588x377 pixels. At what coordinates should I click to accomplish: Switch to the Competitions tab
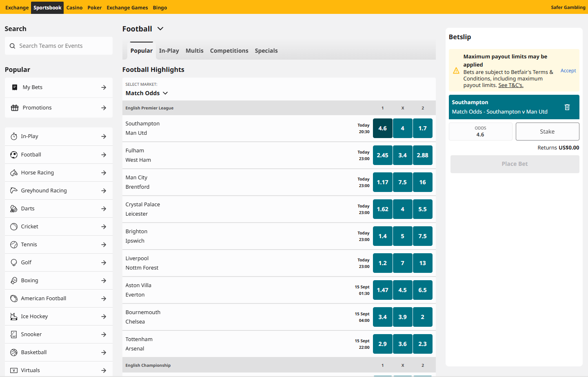[x=229, y=51]
